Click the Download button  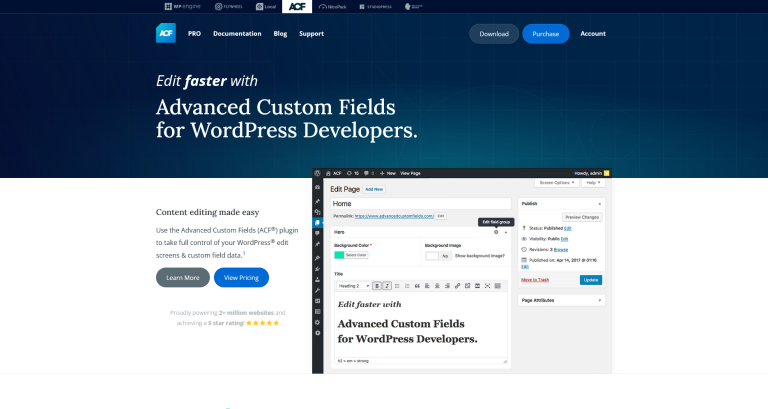click(494, 33)
